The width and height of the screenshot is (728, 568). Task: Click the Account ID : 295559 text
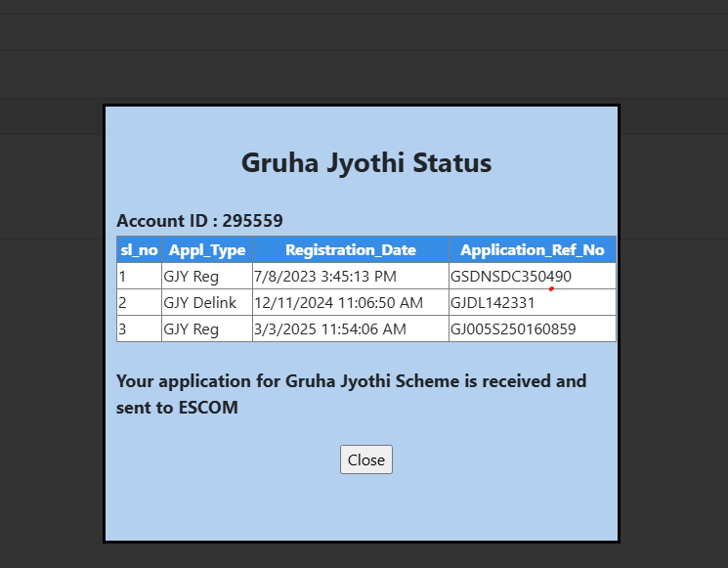[199, 221]
